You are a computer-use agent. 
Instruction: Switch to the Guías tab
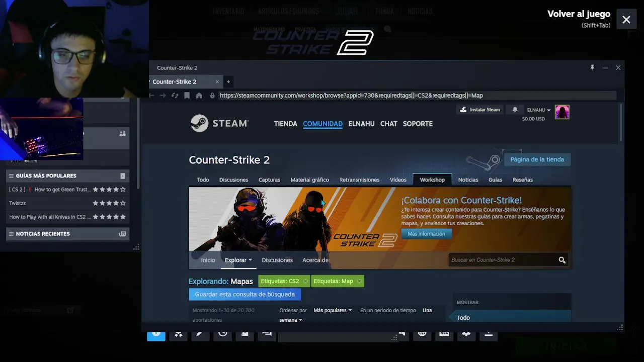(495, 179)
